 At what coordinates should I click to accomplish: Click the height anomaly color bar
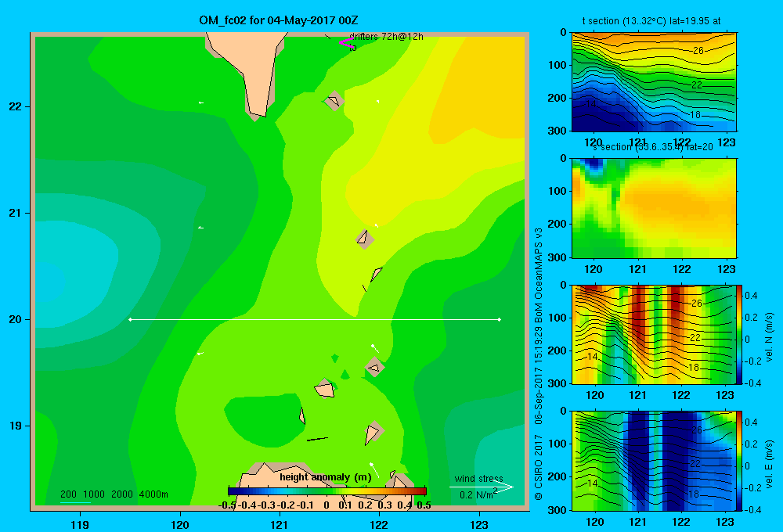click(327, 491)
